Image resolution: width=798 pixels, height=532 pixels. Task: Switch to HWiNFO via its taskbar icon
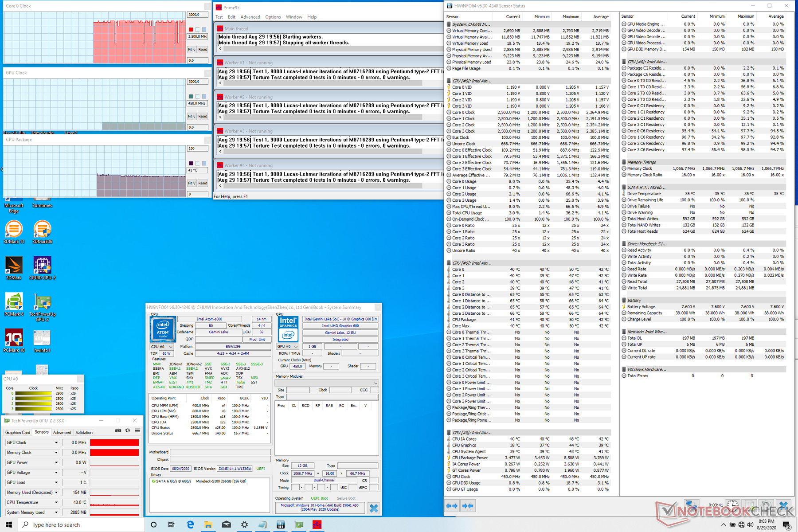click(x=281, y=525)
